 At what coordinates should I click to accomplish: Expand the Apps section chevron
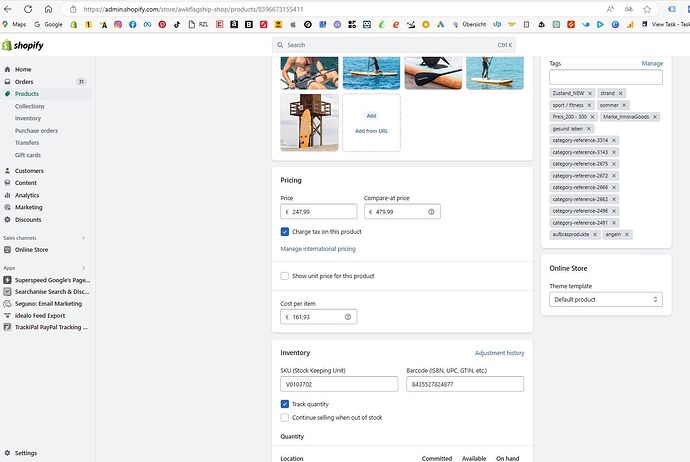point(84,268)
